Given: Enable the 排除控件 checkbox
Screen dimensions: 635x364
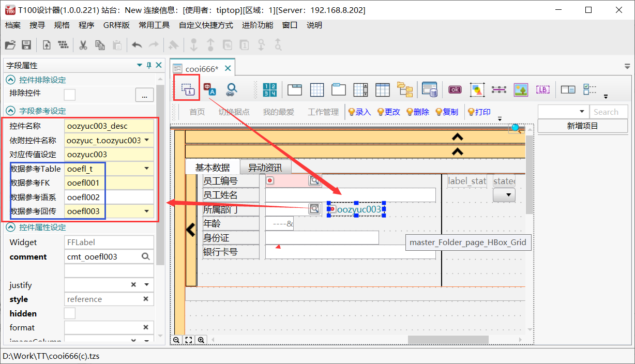Looking at the screenshot, I should click(71, 95).
